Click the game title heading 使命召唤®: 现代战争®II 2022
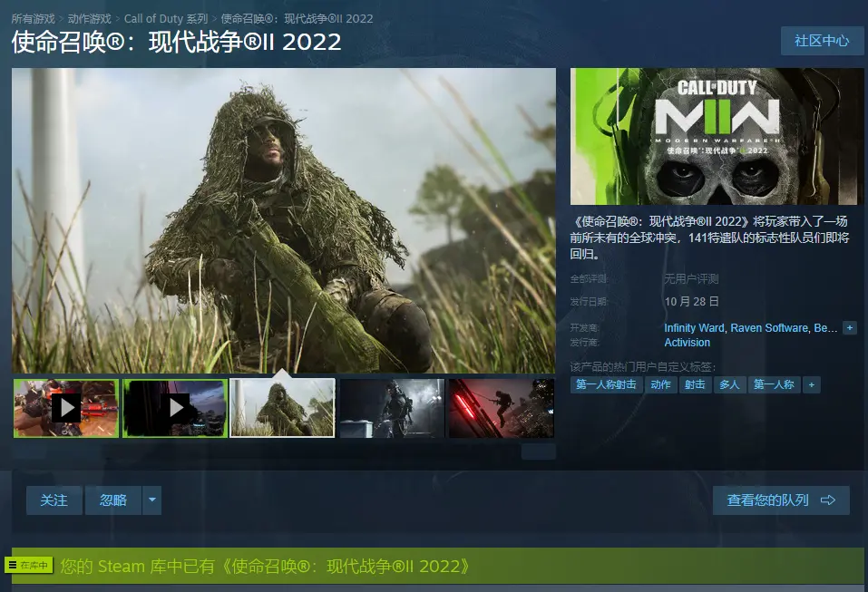868x592 pixels. coord(176,42)
